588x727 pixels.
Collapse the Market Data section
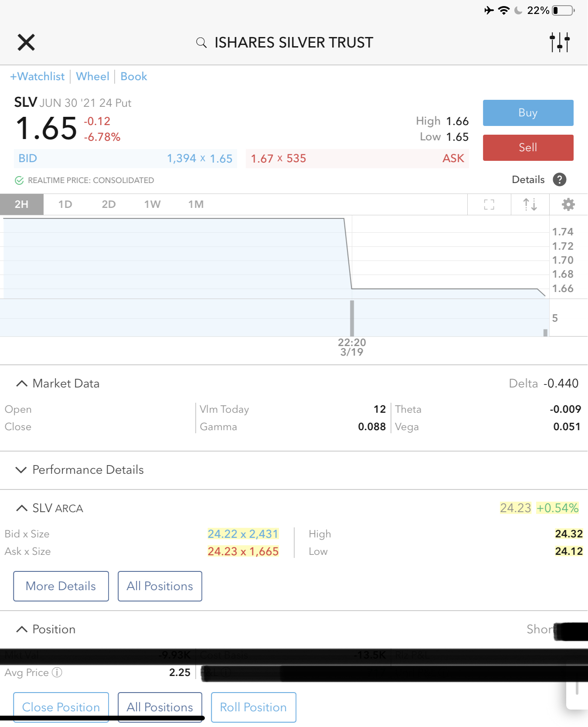21,384
